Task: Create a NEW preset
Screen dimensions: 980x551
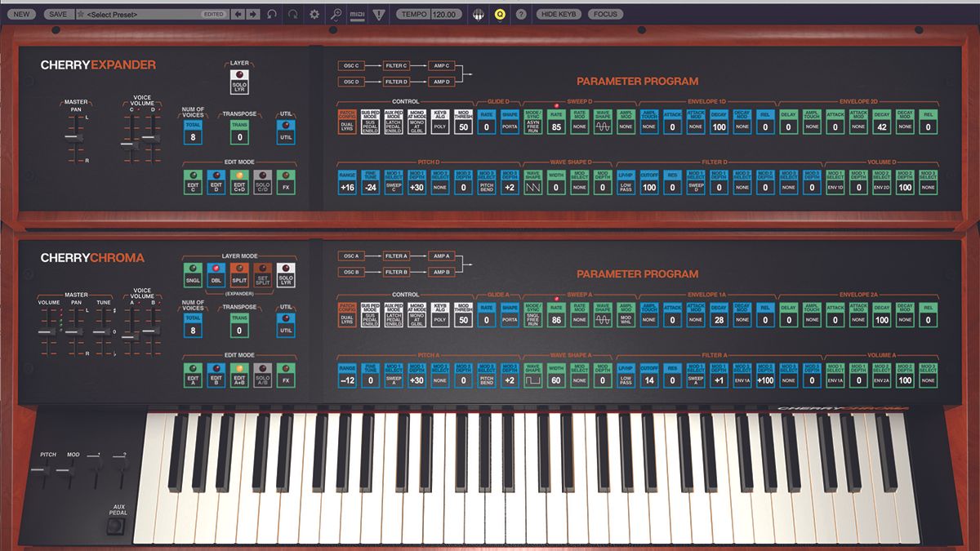Action: 20,14
